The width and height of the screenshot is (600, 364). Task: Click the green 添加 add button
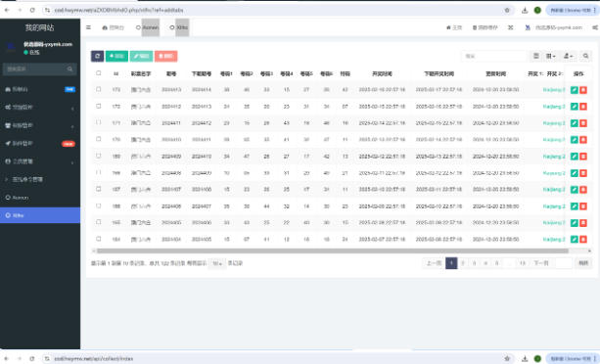click(x=116, y=56)
